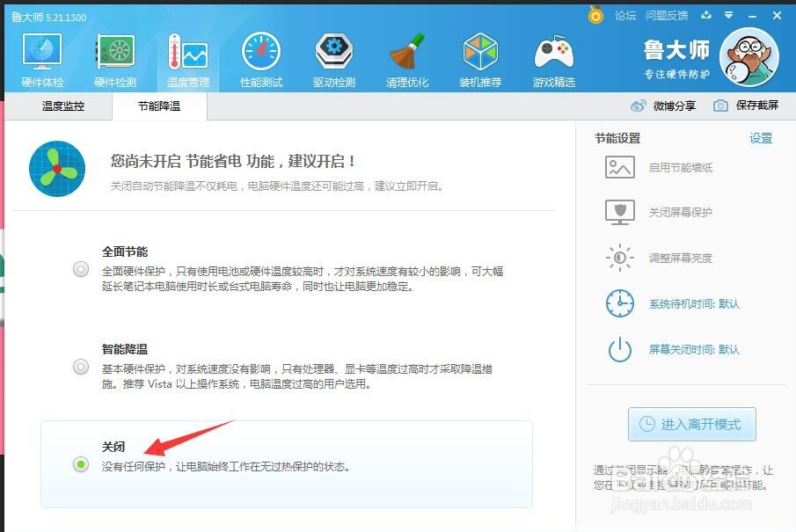796x532 pixels.
Task: Minimize the 鲁大师 window
Action: pos(752,16)
